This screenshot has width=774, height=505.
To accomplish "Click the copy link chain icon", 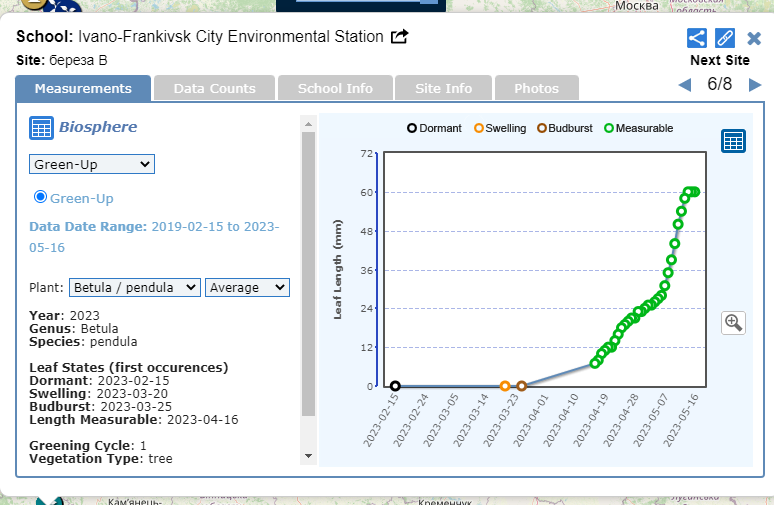I will (x=725, y=39).
